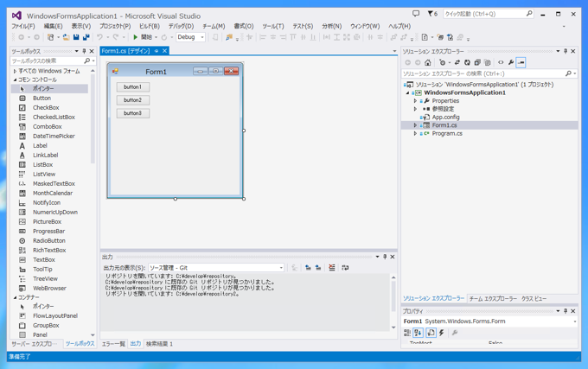This screenshot has width=588, height=369.
Task: Select button1 on the form designer
Action: tap(133, 87)
